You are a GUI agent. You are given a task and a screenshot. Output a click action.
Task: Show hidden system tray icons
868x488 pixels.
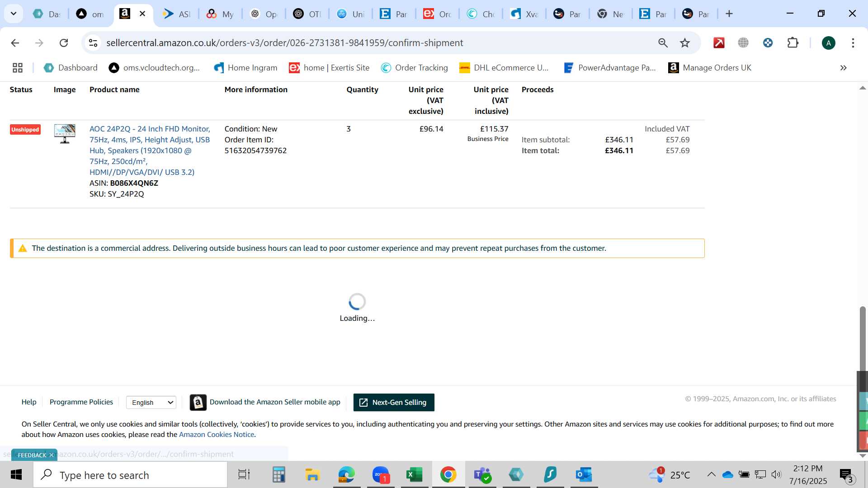[x=711, y=474]
